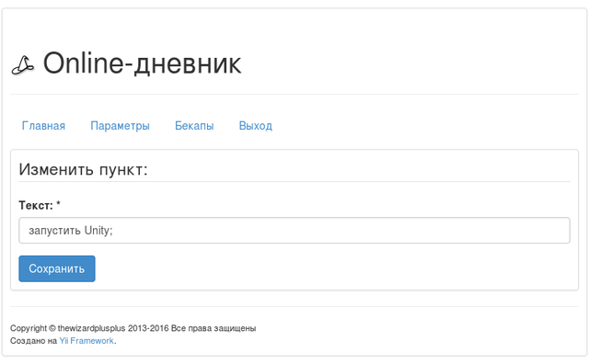Click the wizard hat logo icon
589x364 pixels.
coord(22,65)
